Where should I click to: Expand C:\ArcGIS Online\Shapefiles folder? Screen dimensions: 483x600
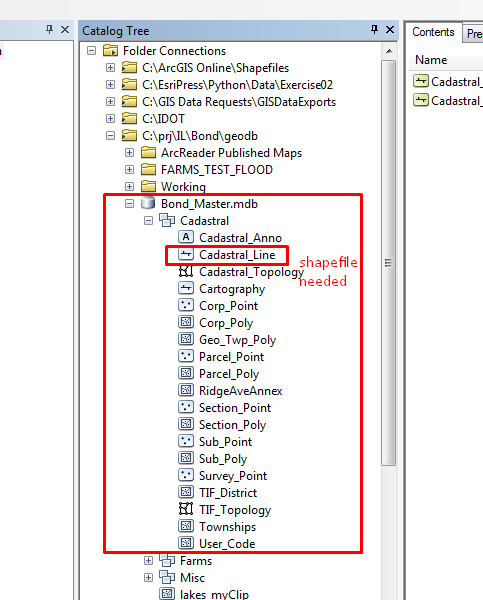[111, 68]
